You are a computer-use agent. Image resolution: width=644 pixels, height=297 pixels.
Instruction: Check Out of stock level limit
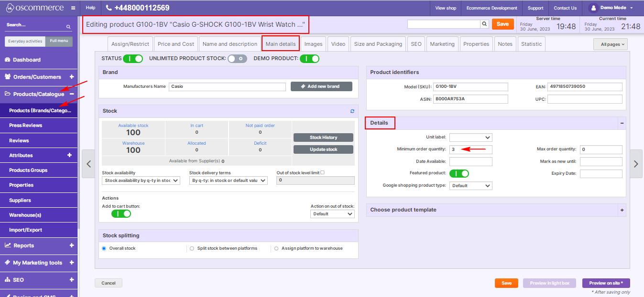322,172
